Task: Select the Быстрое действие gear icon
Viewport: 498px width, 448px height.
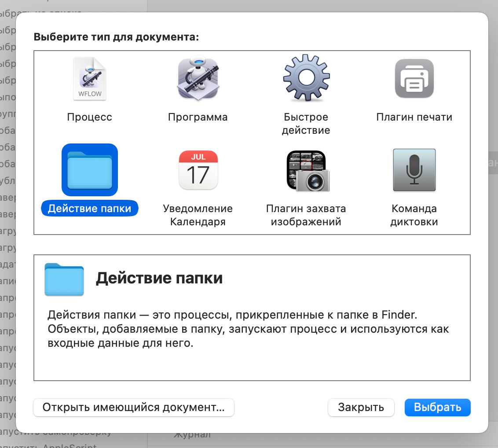Action: click(306, 78)
